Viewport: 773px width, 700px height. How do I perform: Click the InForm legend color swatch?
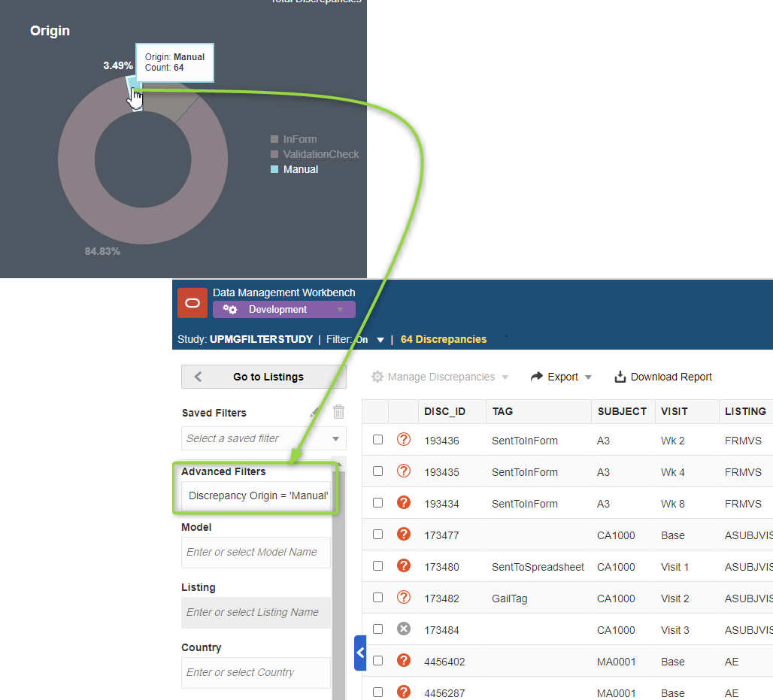click(274, 139)
